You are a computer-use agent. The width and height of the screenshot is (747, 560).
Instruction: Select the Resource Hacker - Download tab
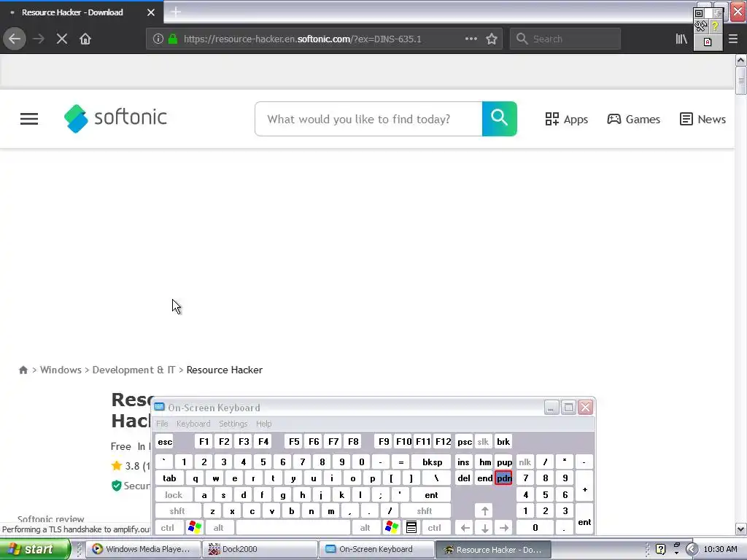click(x=72, y=12)
